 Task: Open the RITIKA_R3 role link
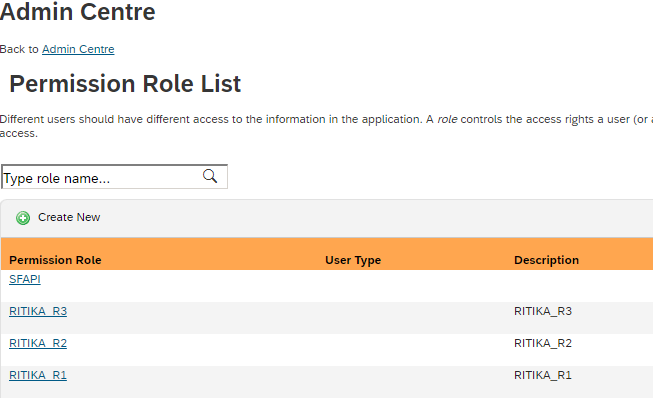[x=38, y=311]
